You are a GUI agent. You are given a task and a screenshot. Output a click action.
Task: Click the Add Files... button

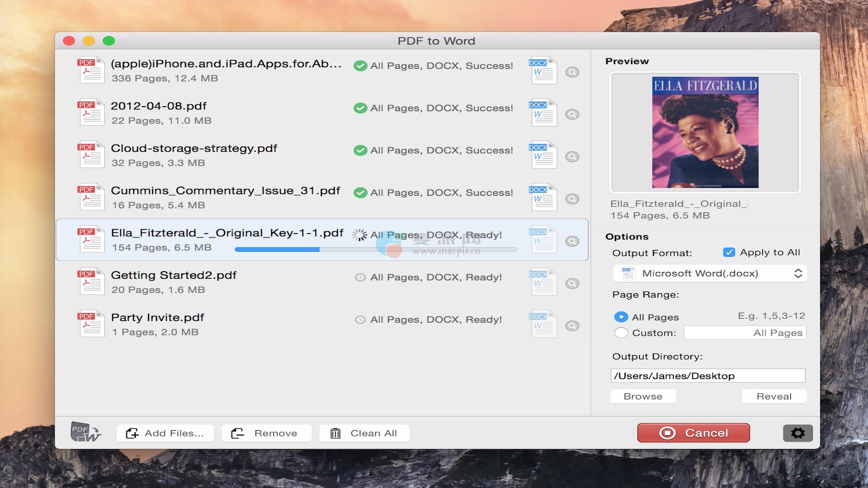click(165, 433)
